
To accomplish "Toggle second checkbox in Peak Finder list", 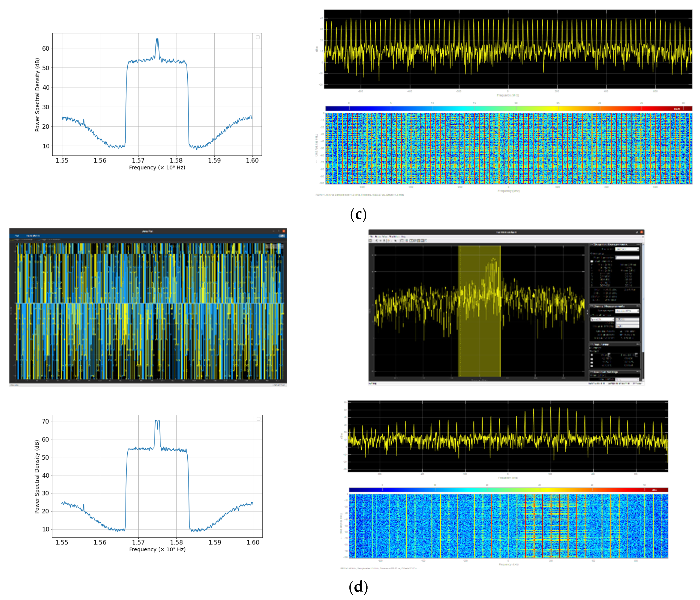I will click(592, 359).
